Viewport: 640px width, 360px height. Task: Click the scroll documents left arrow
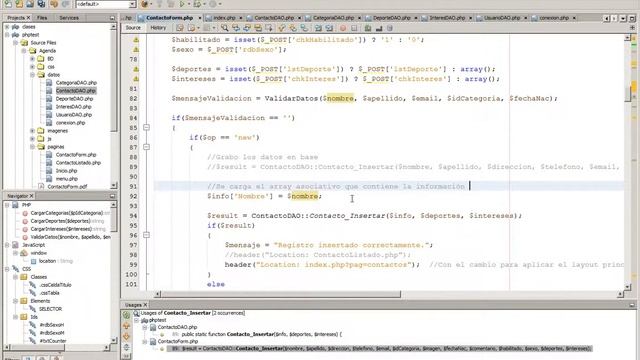pyautogui.click(x=606, y=18)
